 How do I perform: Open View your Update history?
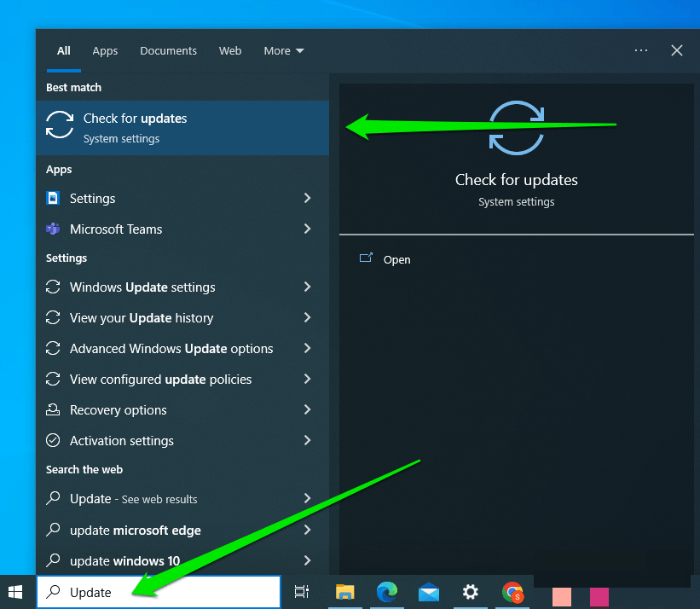(x=142, y=318)
